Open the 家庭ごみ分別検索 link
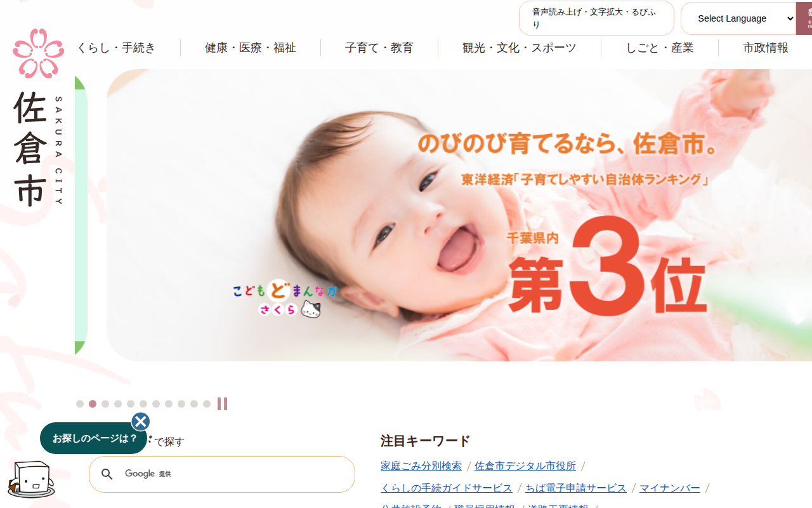This screenshot has height=508, width=812. pos(421,466)
